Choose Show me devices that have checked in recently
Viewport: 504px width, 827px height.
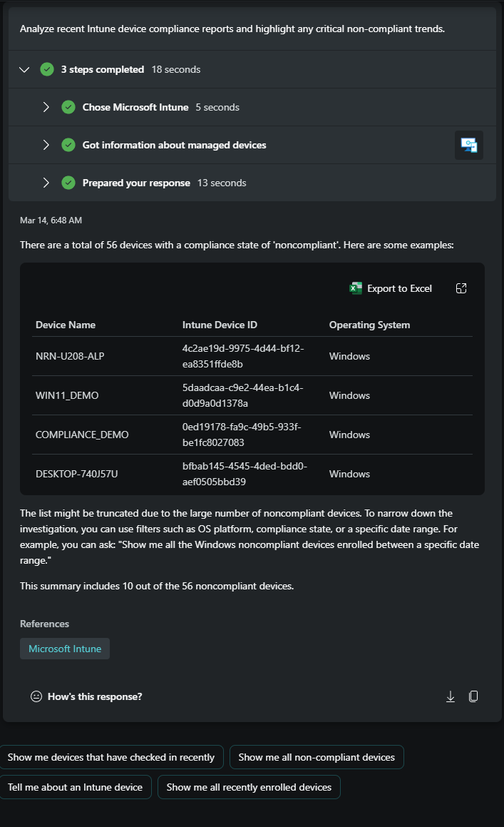(x=111, y=757)
